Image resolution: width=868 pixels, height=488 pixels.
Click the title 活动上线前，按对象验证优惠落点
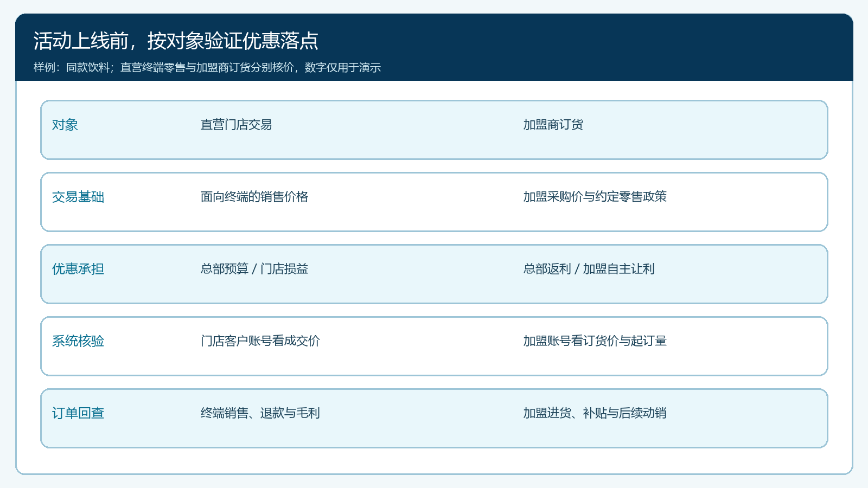176,41
